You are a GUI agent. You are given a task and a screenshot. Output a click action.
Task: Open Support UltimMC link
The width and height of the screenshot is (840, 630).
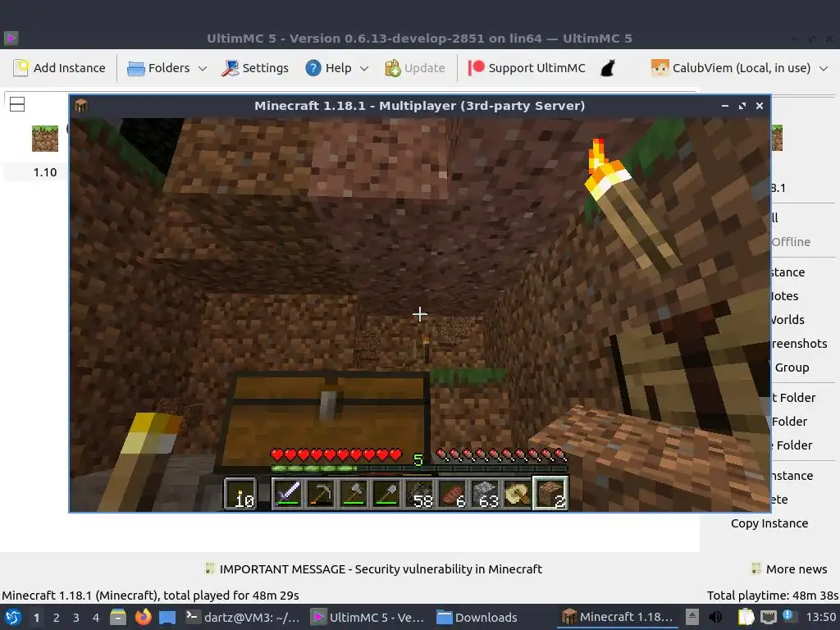click(527, 68)
